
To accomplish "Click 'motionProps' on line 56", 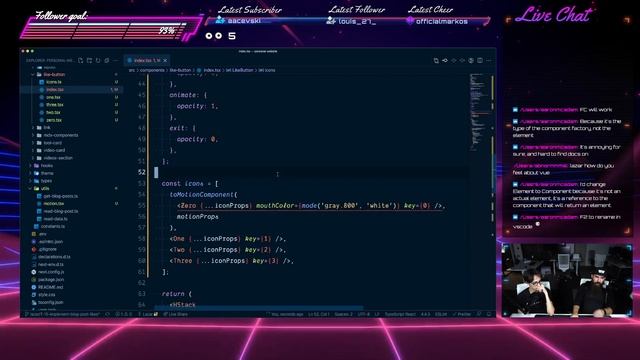I will point(198,217).
